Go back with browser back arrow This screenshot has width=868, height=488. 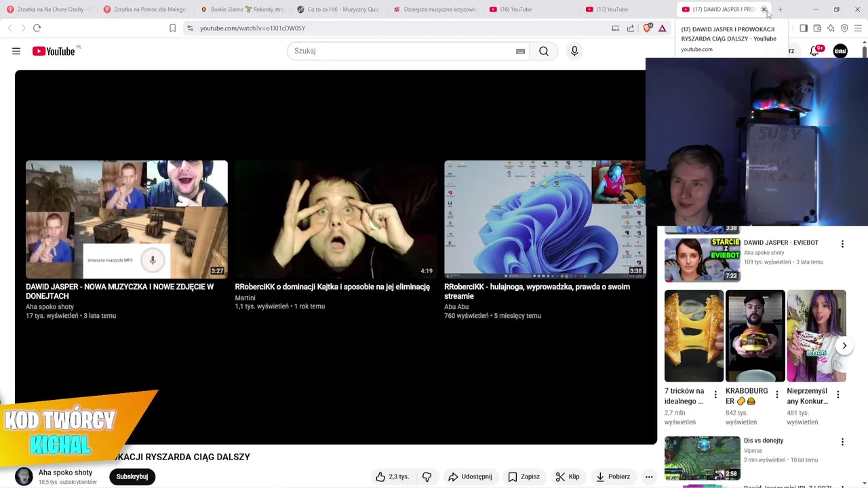[x=9, y=28]
